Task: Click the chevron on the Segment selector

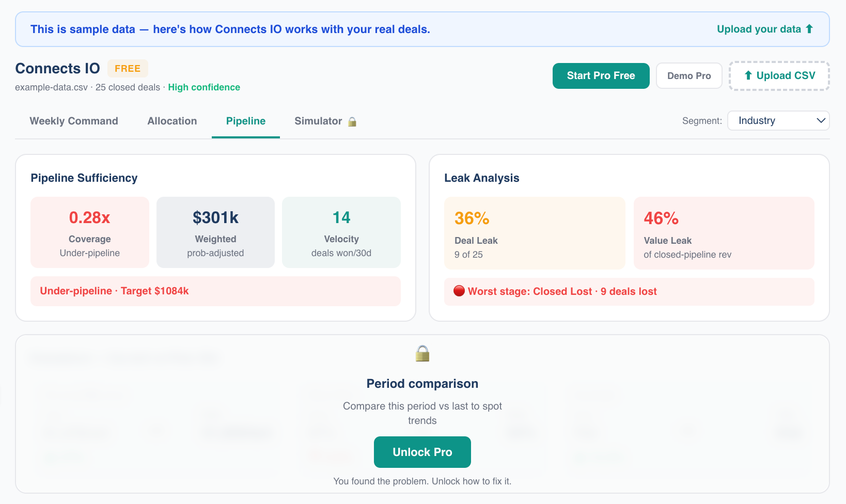Action: [820, 120]
